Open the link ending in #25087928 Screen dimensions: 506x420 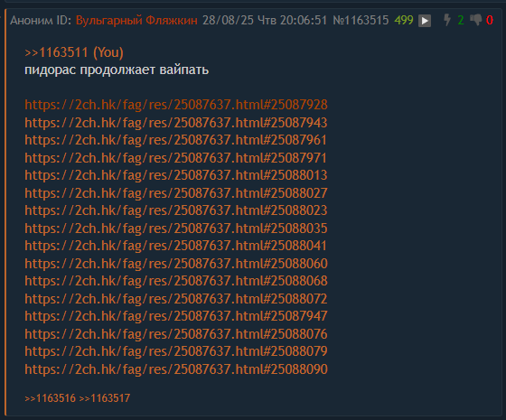[x=176, y=105]
